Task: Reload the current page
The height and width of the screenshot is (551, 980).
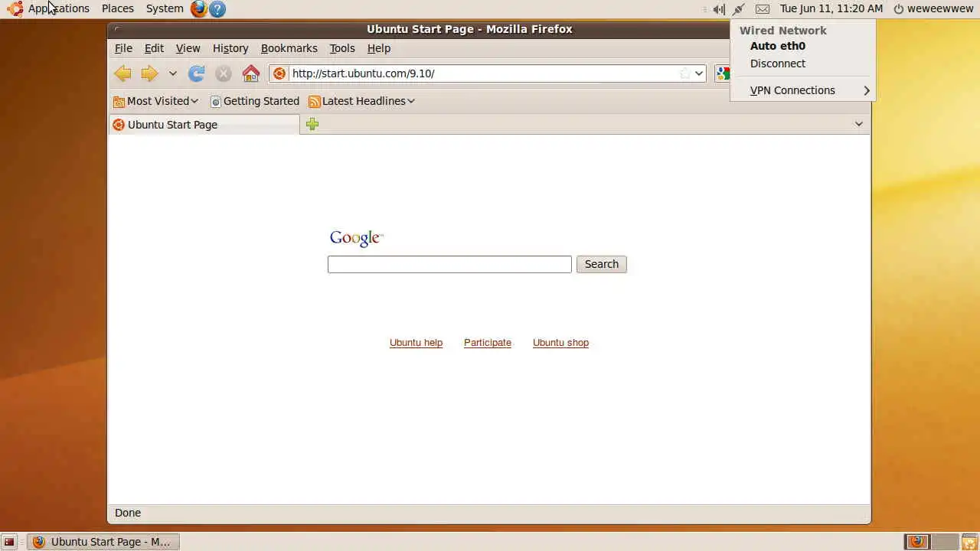Action: [197, 73]
